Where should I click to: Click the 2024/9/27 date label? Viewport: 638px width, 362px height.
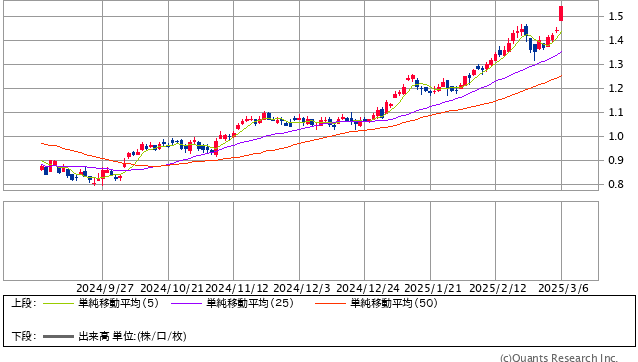point(105,288)
